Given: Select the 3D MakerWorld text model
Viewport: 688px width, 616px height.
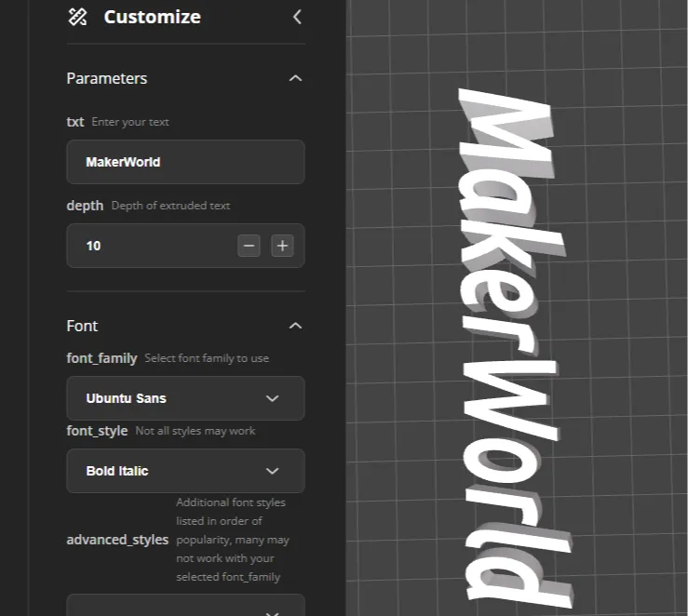Looking at the screenshot, I should point(507,344).
